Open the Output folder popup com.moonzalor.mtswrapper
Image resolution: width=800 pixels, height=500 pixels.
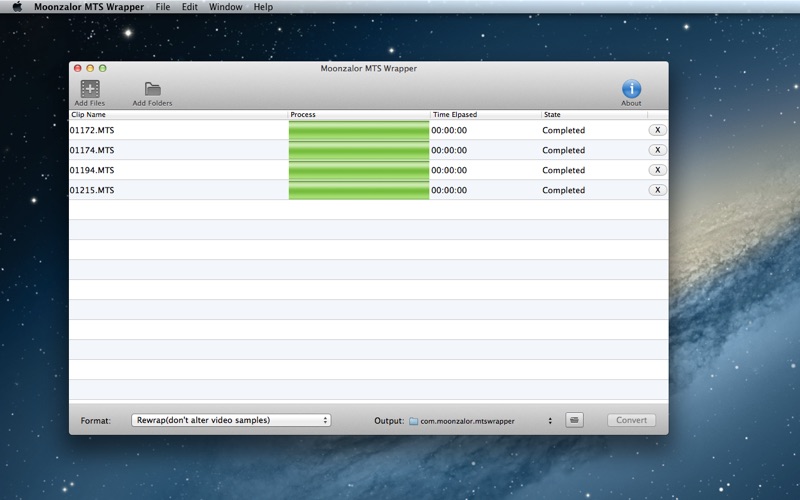click(x=481, y=421)
